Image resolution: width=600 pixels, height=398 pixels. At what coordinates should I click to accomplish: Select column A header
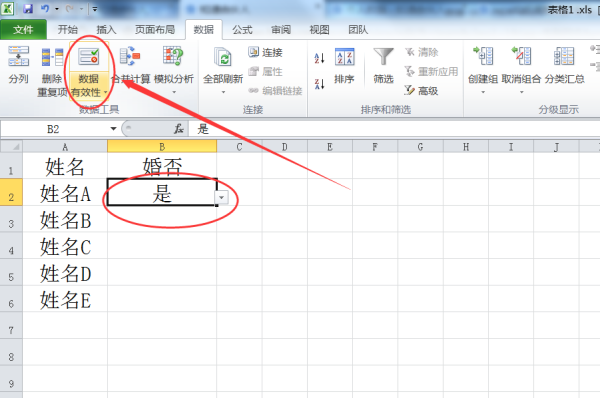click(x=65, y=147)
